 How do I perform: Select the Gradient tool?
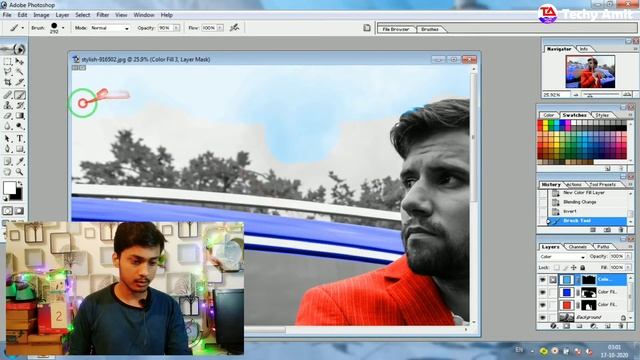19,116
